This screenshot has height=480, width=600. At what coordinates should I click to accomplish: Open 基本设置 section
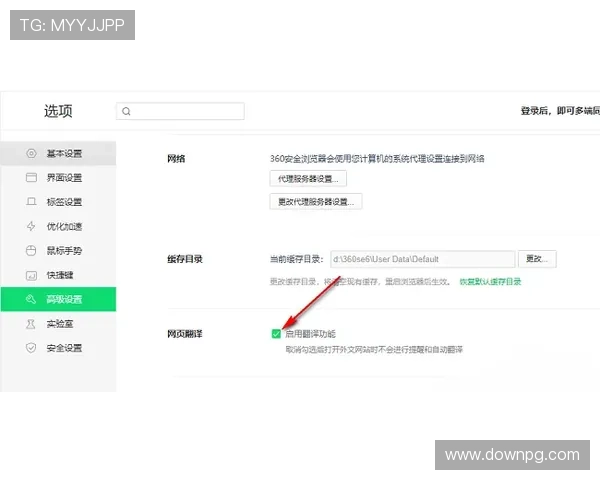[x=58, y=153]
